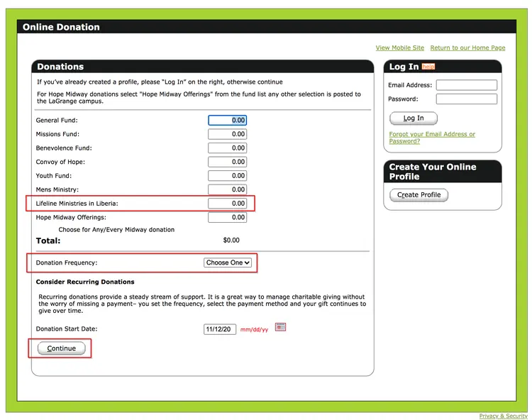Click the Donation Start Date field
Viewport: 532px width, 420px height.
[220, 329]
